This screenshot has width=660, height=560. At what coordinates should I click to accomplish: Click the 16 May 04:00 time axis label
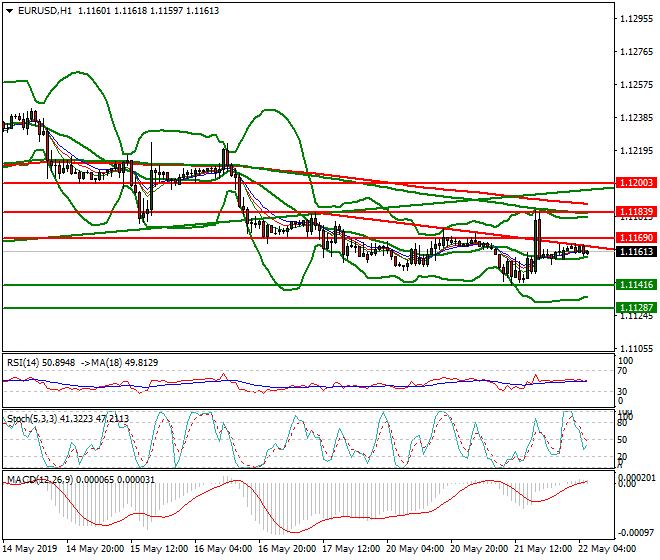pos(223,549)
